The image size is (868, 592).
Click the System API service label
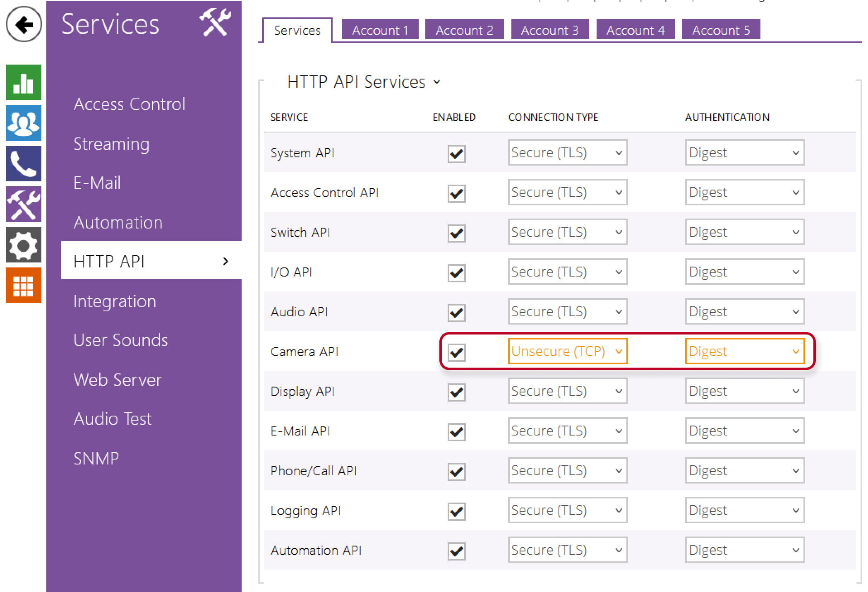(302, 153)
